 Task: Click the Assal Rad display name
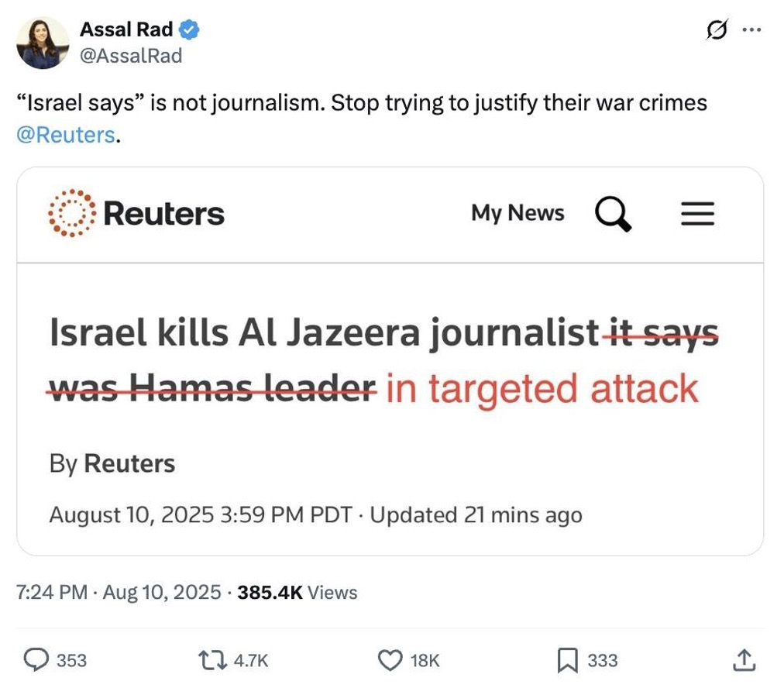(126, 30)
